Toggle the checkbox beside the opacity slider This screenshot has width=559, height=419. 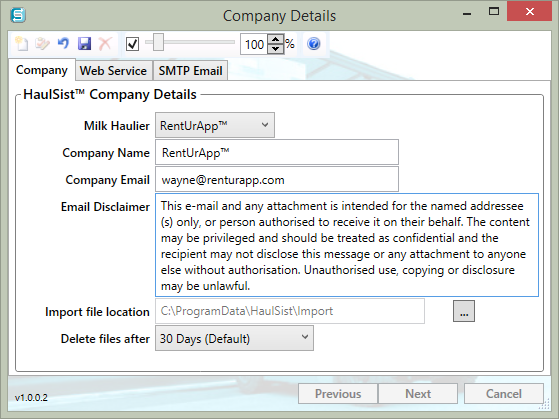pos(133,44)
